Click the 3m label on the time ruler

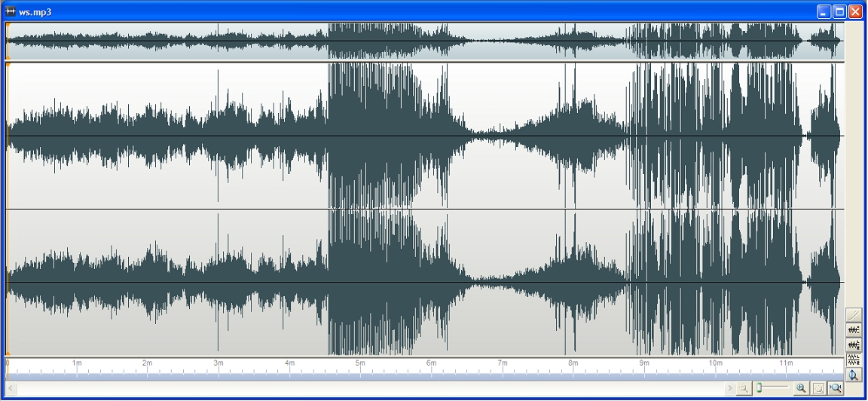click(x=219, y=363)
